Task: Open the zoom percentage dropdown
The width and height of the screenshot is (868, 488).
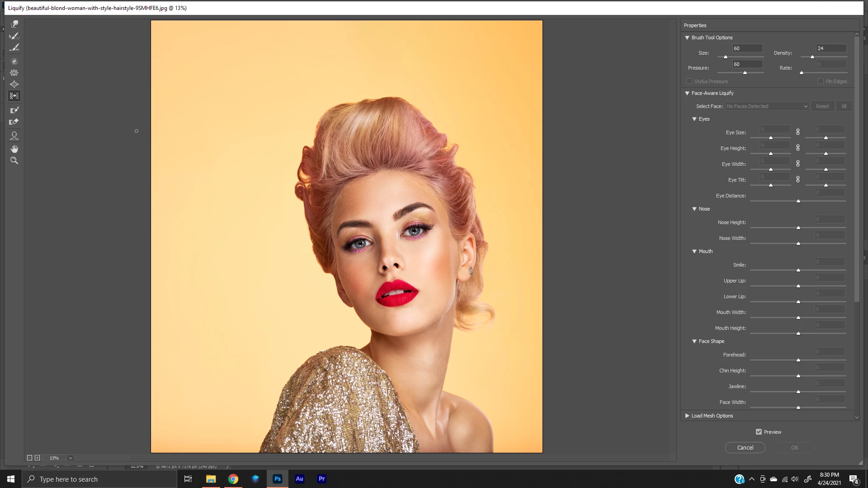Action: tap(71, 458)
